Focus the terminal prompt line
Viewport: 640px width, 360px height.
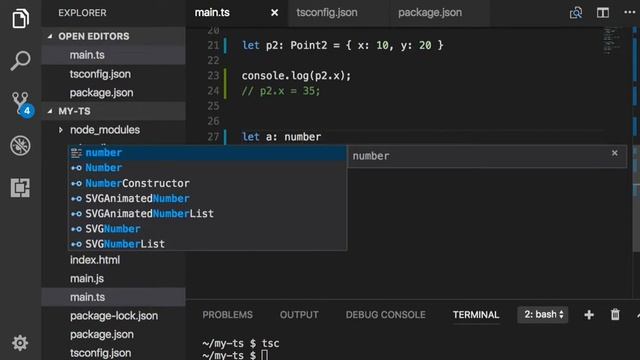tap(235, 355)
